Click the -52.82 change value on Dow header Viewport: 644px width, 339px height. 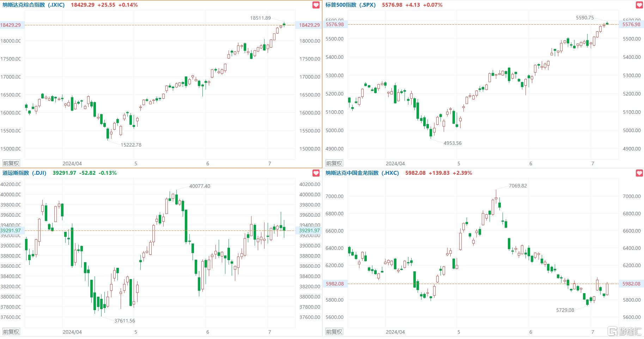coord(87,173)
